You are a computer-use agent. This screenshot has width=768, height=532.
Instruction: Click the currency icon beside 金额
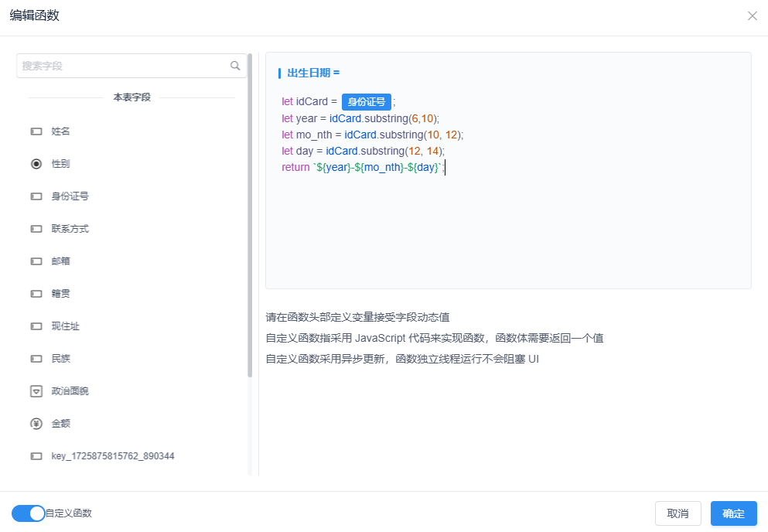tap(36, 424)
